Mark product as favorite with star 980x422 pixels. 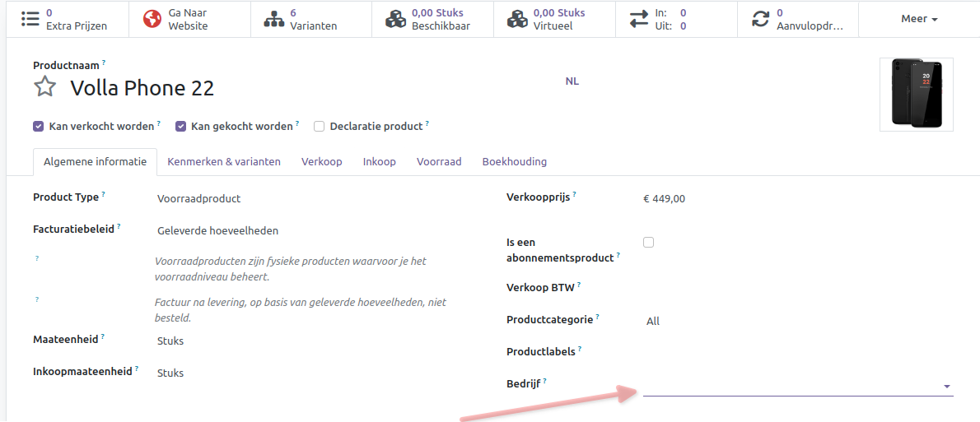(44, 87)
